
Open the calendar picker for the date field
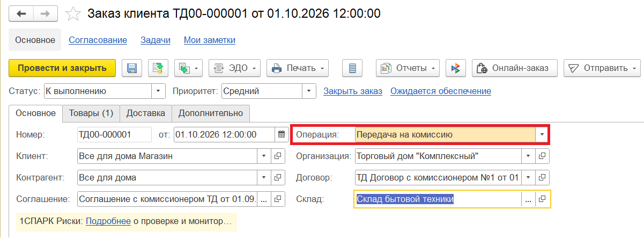pos(282,134)
